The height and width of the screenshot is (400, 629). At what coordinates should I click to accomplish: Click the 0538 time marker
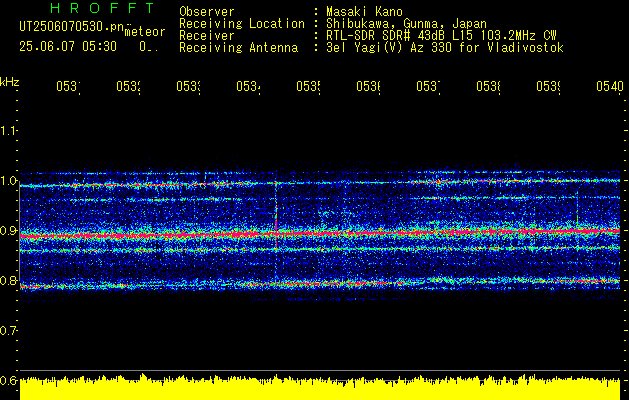tap(488, 86)
